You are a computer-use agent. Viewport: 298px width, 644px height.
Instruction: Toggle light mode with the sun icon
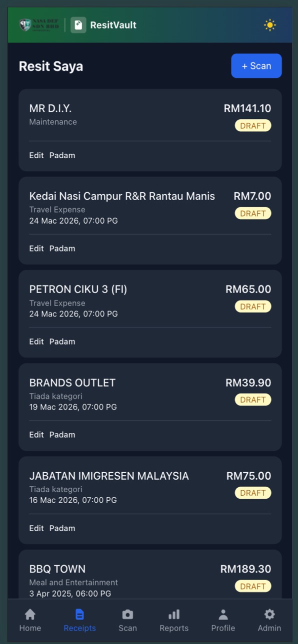point(269,25)
